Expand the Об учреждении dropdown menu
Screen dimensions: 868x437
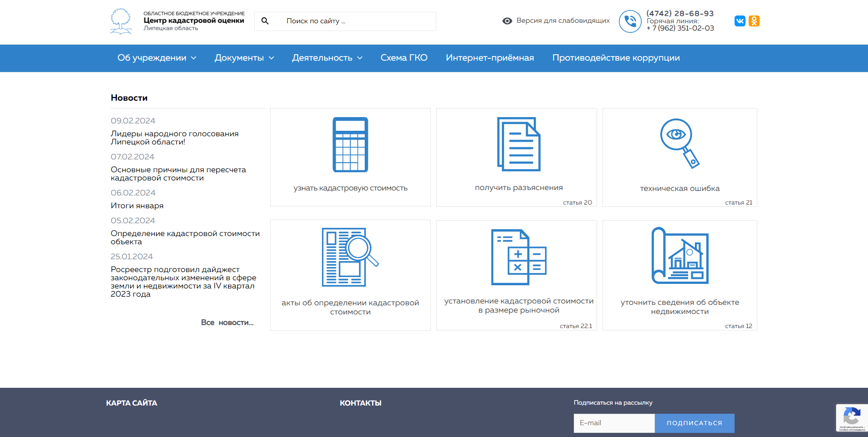click(x=157, y=58)
